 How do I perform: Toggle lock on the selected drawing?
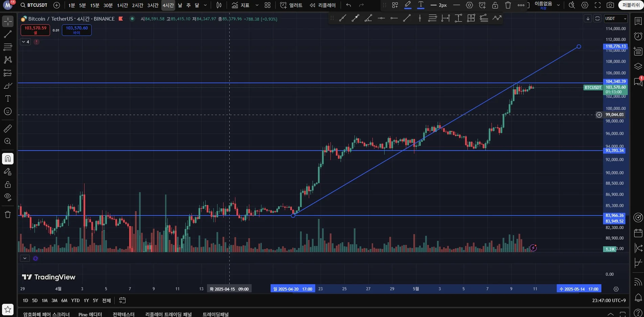click(495, 5)
